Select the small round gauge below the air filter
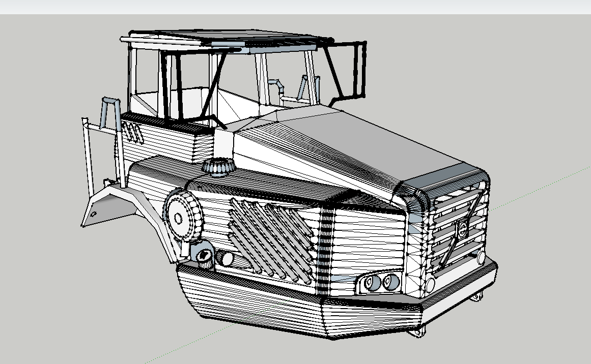 (205, 256)
